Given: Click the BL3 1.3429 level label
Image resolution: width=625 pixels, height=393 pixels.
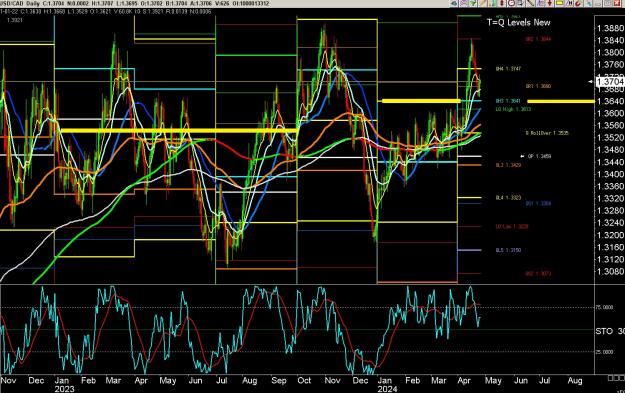Looking at the screenshot, I should [508, 165].
